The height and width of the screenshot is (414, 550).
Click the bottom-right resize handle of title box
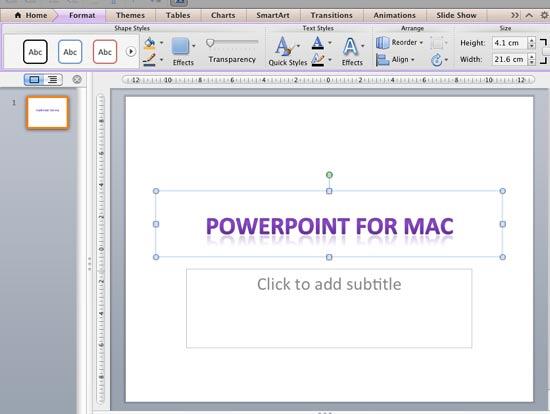[x=502, y=257]
